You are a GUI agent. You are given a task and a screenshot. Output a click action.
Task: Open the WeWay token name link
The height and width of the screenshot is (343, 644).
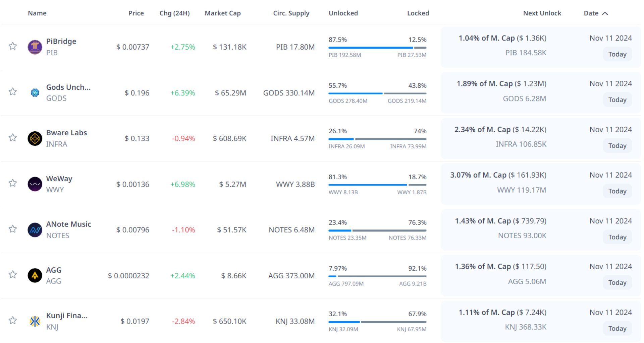[59, 179]
